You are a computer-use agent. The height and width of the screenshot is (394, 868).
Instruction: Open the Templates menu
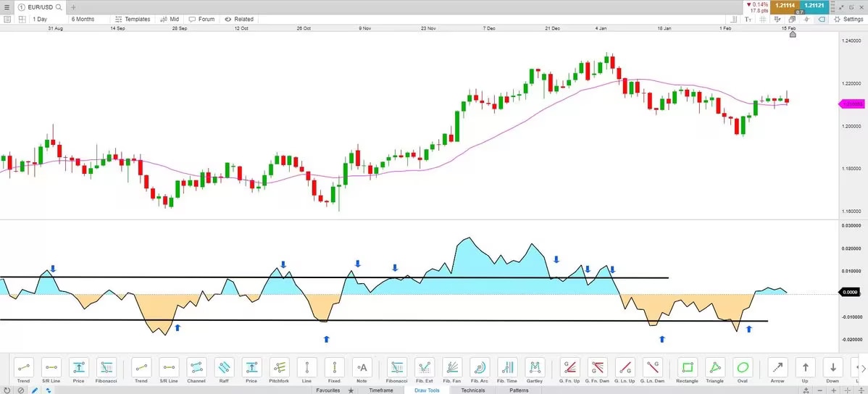pos(133,19)
